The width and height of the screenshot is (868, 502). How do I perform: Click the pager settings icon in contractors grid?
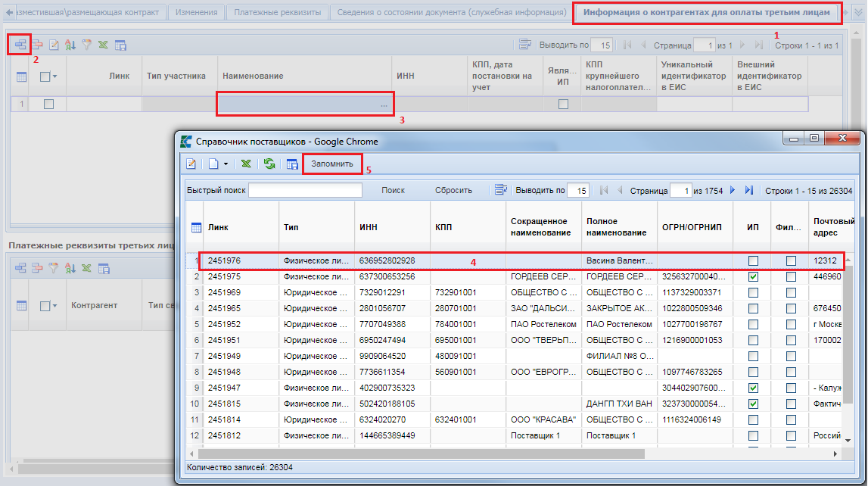coord(524,45)
